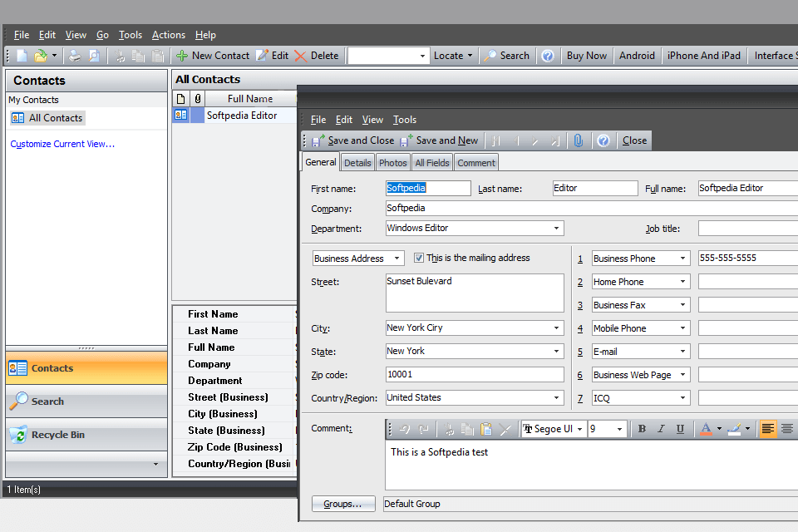Click the Zip code input field
This screenshot has height=532, width=798.
click(474, 374)
